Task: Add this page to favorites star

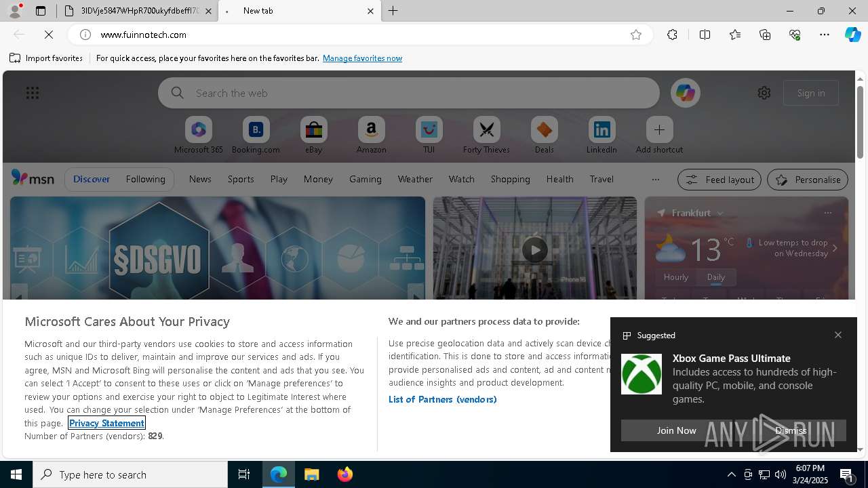Action: click(635, 35)
